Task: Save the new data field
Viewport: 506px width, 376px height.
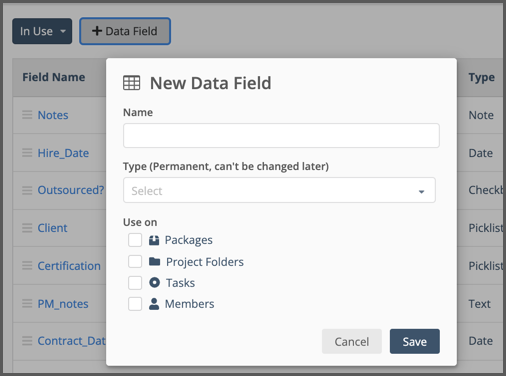Action: [x=415, y=341]
